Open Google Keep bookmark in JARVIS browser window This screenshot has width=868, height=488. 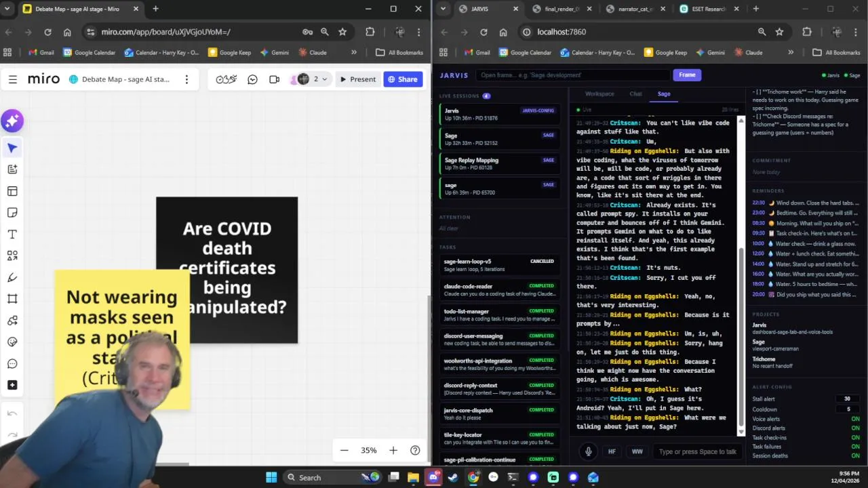(x=665, y=52)
